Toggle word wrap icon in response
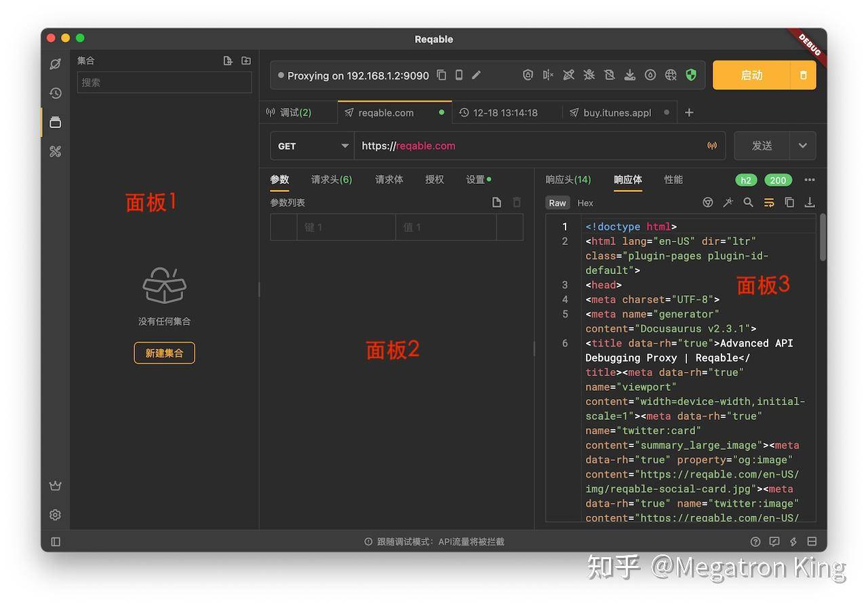The width and height of the screenshot is (868, 606). pyautogui.click(x=769, y=202)
